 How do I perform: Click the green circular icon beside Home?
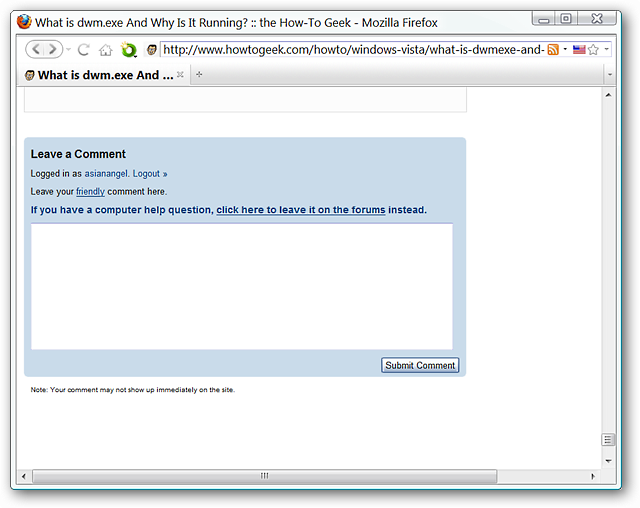(x=128, y=49)
